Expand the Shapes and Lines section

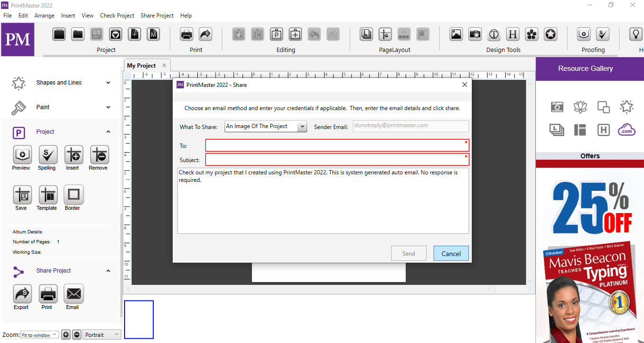[108, 83]
